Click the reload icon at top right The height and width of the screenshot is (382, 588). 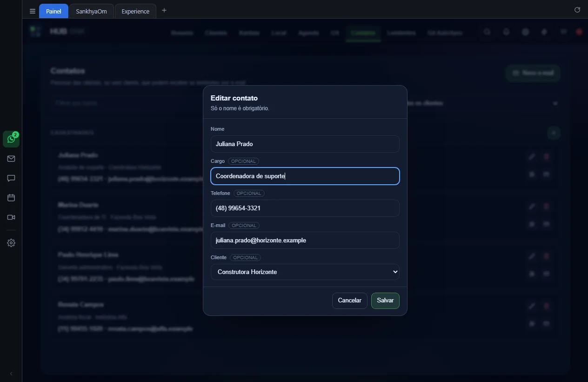[577, 10]
